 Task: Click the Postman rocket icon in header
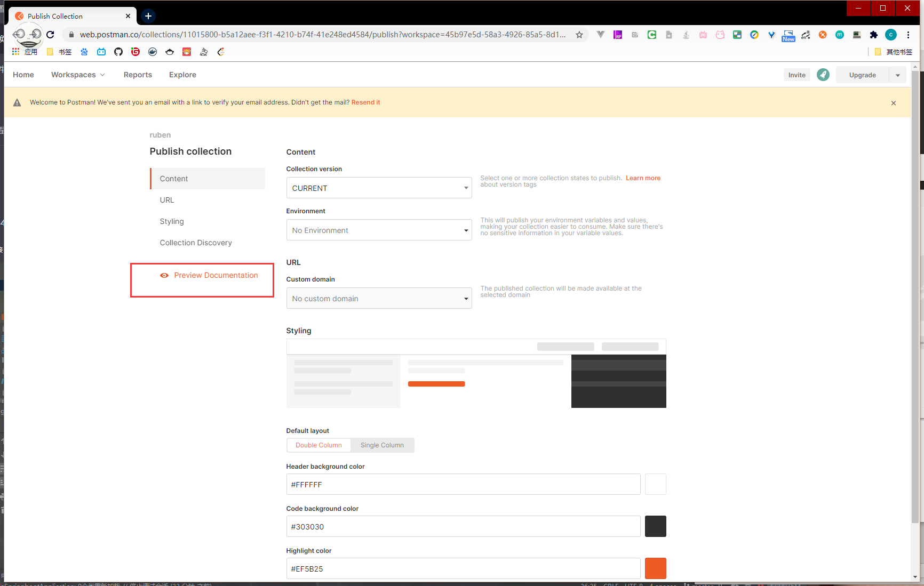point(823,75)
